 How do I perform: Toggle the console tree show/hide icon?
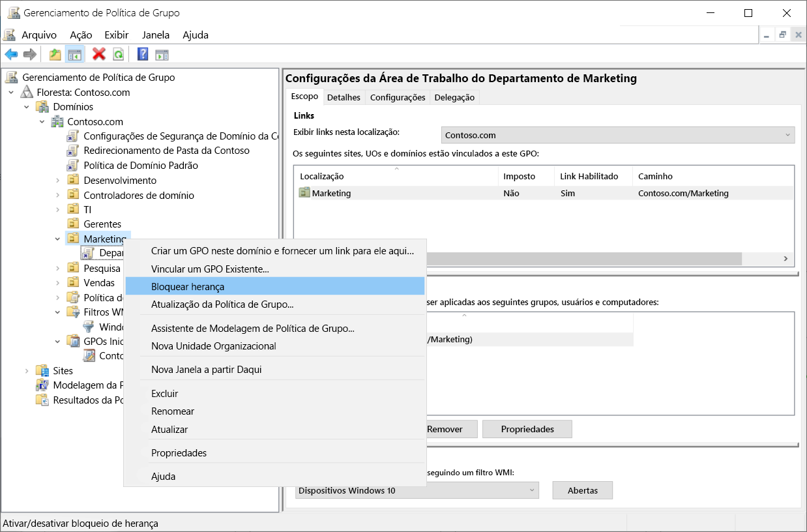[75, 54]
